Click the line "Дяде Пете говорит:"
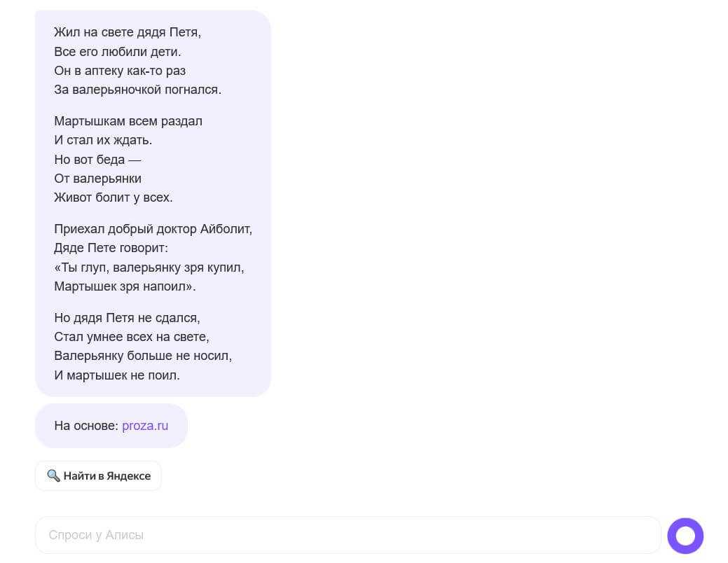728x563 pixels. point(111,248)
